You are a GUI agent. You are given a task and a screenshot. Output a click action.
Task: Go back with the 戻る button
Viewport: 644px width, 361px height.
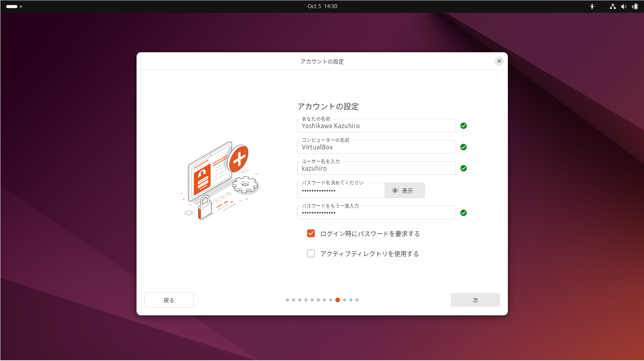169,300
